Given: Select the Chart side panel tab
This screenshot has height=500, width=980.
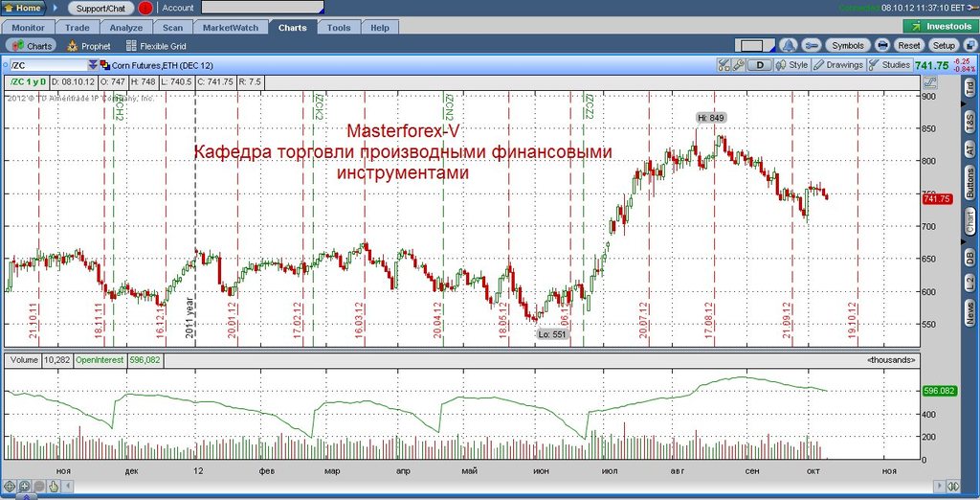Looking at the screenshot, I should [970, 221].
